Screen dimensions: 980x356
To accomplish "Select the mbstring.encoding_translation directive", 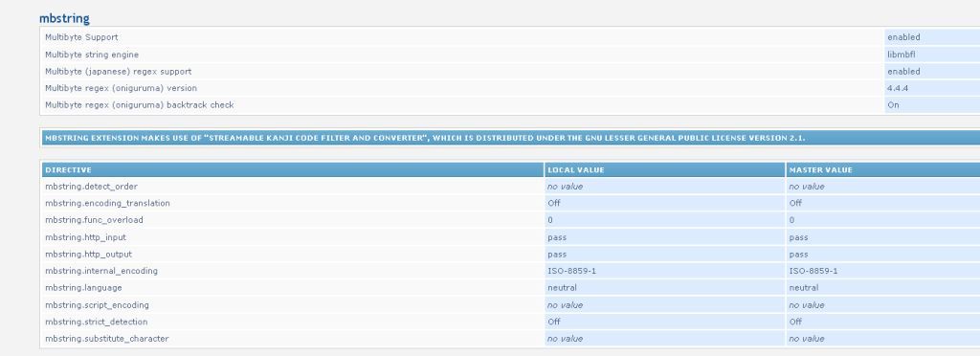I will pos(107,204).
